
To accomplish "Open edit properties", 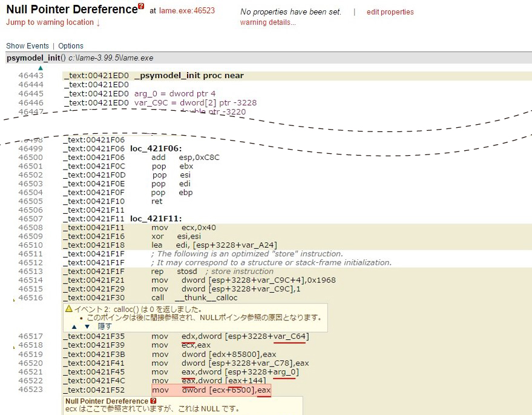I will 390,12.
